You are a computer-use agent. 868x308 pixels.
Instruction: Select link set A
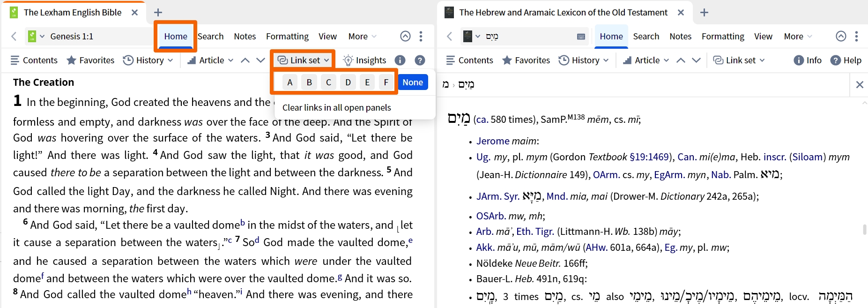pyautogui.click(x=290, y=82)
